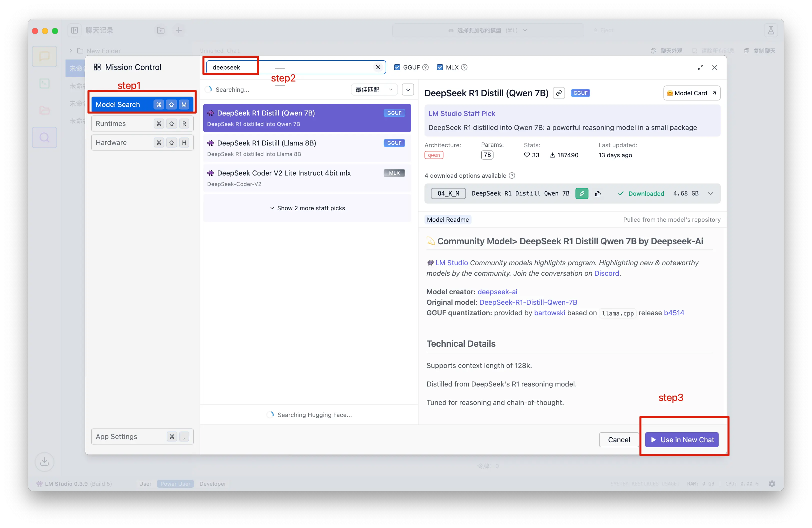This screenshot has width=812, height=528.
Task: Open the downloads icon in bottom-left sidebar
Action: [x=44, y=461]
